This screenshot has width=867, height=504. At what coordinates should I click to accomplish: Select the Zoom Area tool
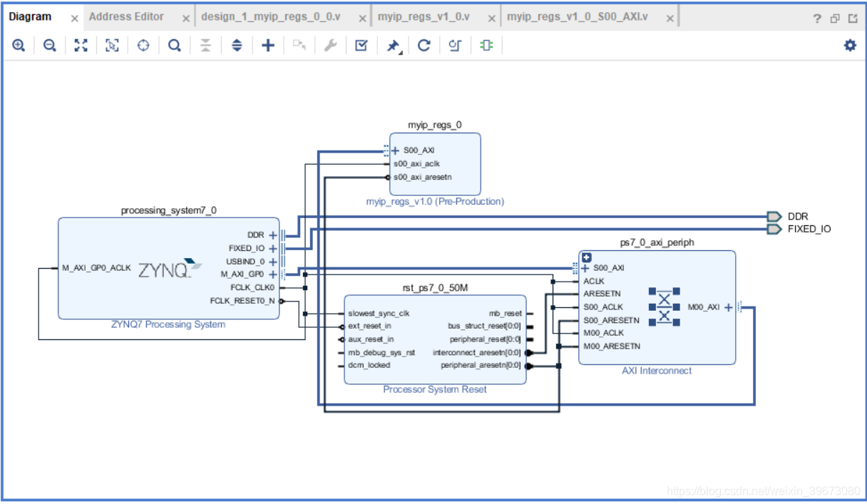point(112,46)
